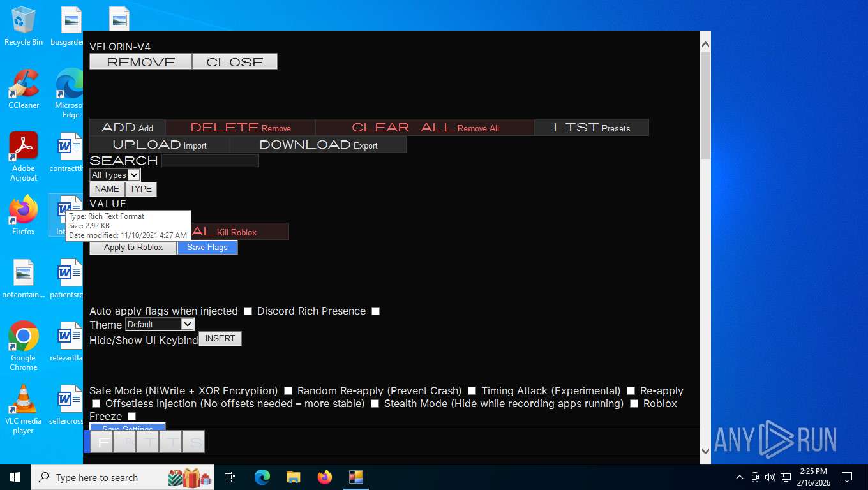Open the LIST Presets button
This screenshot has width=868, height=490.
coord(592,128)
